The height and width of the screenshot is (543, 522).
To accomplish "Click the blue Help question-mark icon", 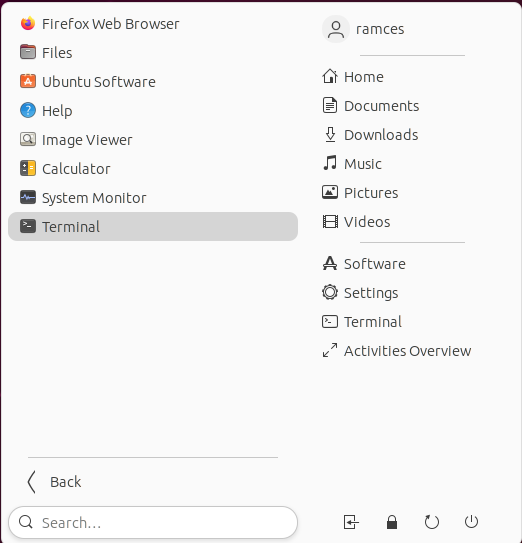I will (x=28, y=110).
